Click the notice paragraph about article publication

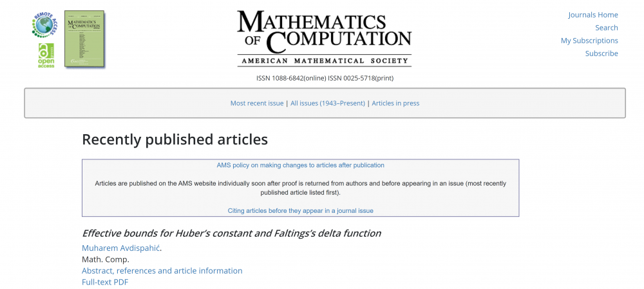click(x=300, y=188)
